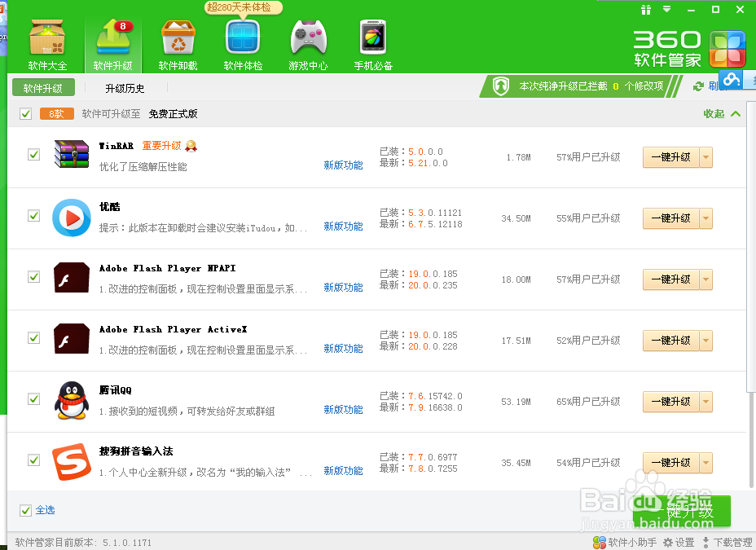This screenshot has height=550, width=756.
Task: Expand upgrade options arrow for 腾讯QQ
Action: 705,402
